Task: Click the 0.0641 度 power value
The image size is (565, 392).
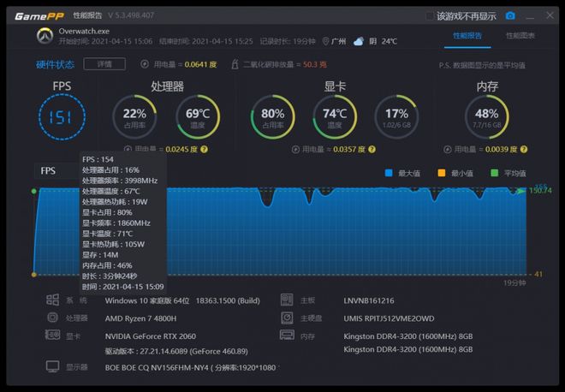Action: (200, 64)
